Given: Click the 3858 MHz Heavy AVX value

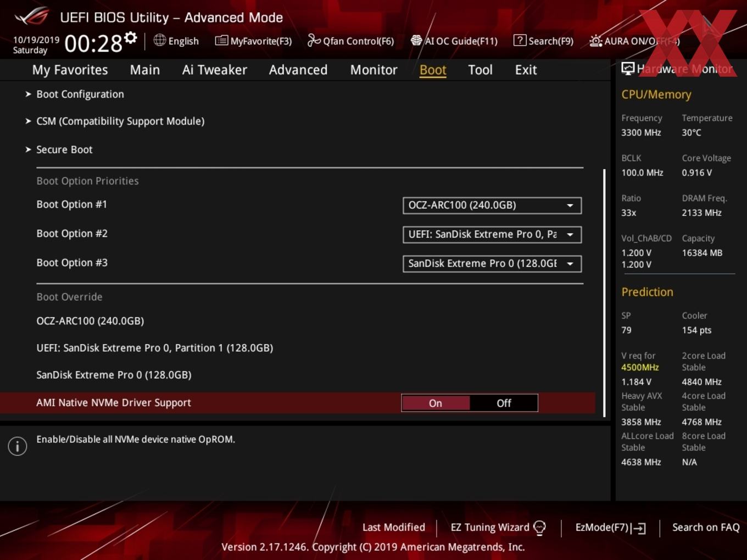Looking at the screenshot, I should click(641, 422).
